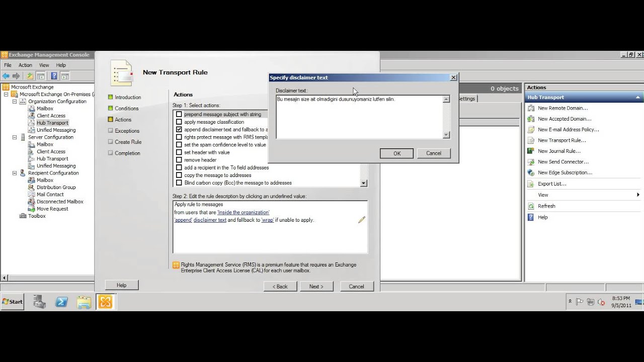Open the View menu in the menu bar

[x=44, y=65]
